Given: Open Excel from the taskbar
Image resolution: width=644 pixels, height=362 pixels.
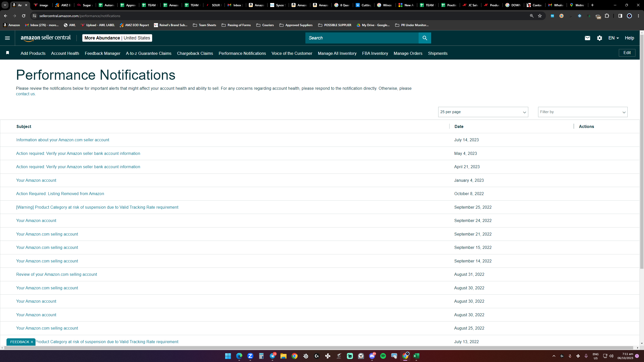Looking at the screenshot, I should tap(416, 356).
